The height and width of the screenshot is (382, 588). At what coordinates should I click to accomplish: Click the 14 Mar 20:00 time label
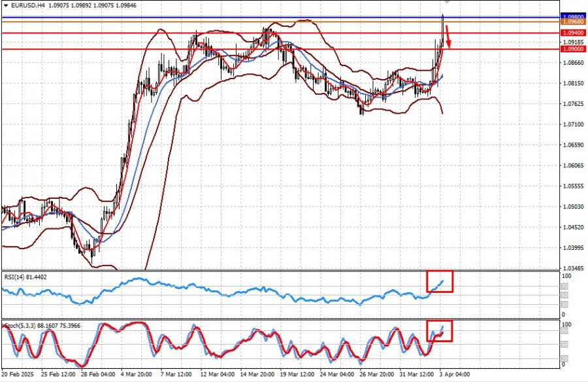point(257,375)
